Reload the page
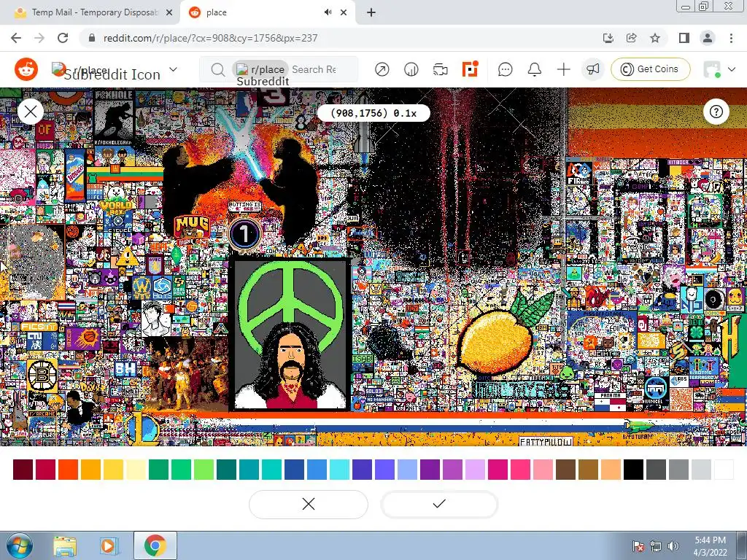 coord(63,38)
